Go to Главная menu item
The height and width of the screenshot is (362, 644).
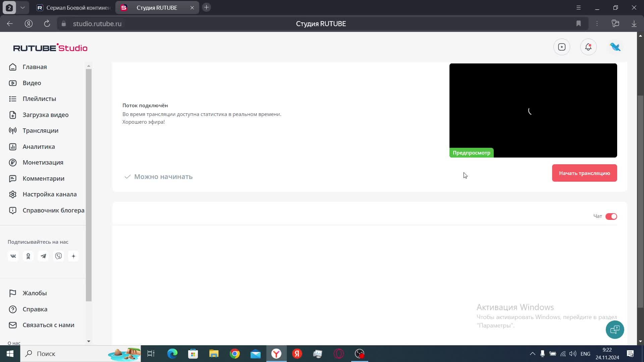35,67
